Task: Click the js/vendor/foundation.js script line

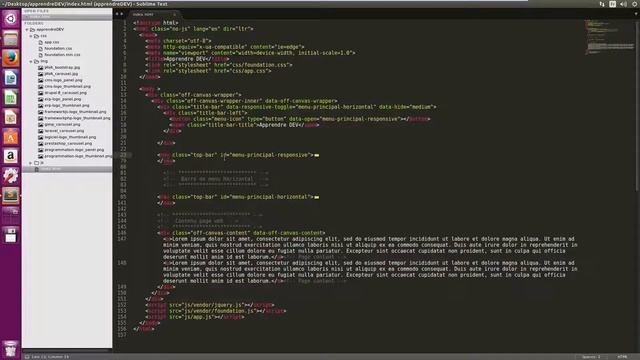Action: [x=216, y=311]
